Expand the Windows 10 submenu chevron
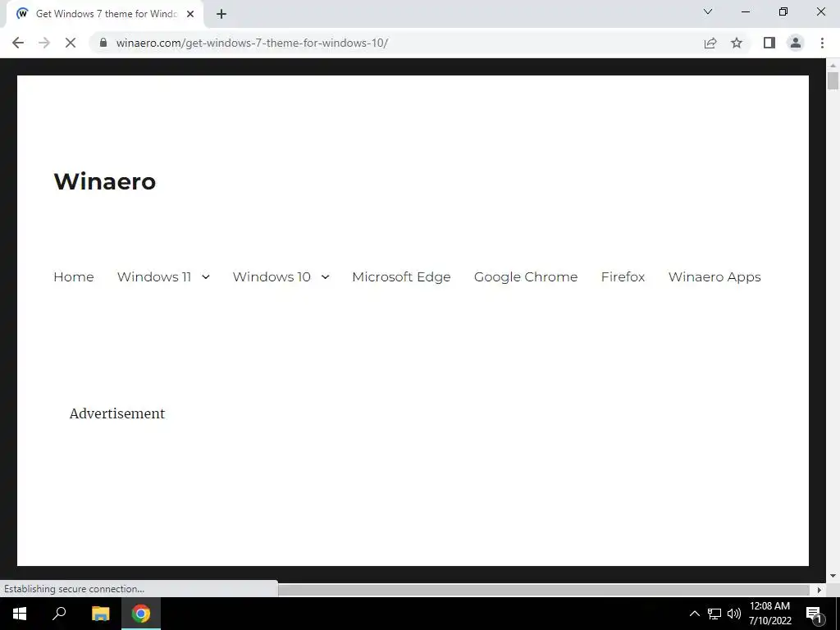This screenshot has width=840, height=630. click(325, 277)
